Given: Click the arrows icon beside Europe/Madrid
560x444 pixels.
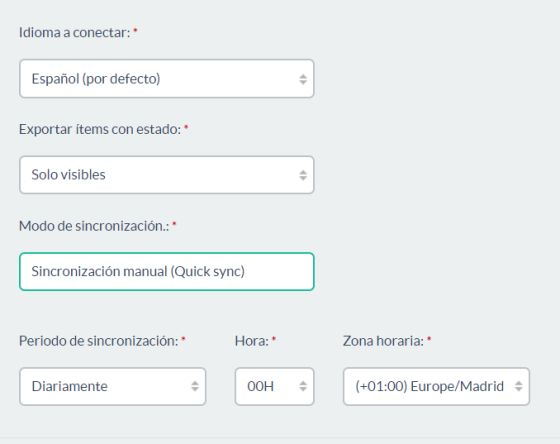Looking at the screenshot, I should pyautogui.click(x=518, y=386).
